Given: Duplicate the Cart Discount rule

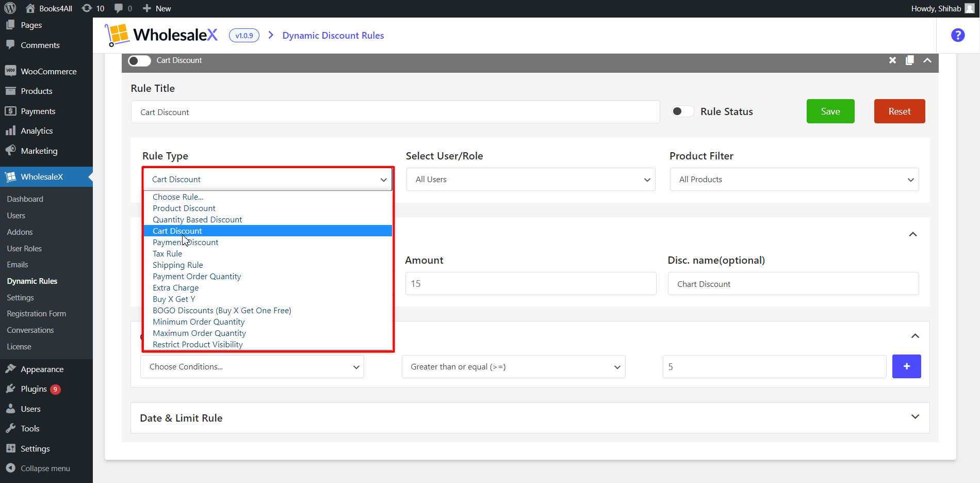Looking at the screenshot, I should coord(910,60).
